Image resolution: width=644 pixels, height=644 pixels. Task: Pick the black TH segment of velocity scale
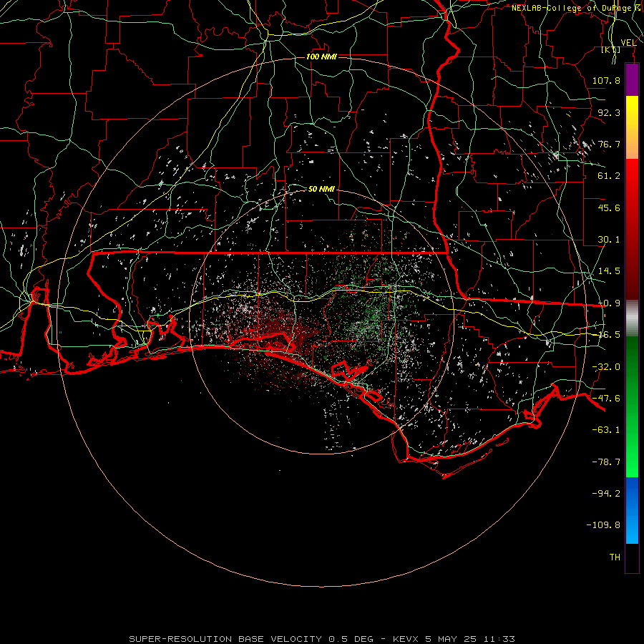(x=632, y=557)
